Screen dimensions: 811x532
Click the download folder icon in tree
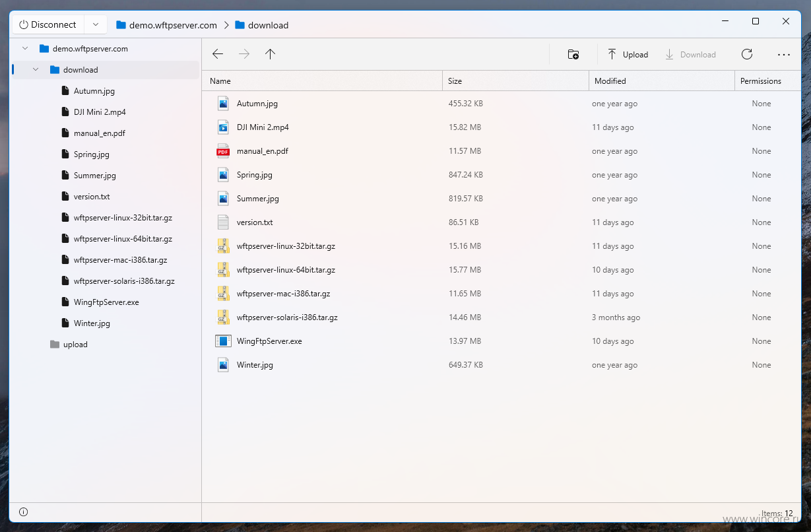(55, 70)
